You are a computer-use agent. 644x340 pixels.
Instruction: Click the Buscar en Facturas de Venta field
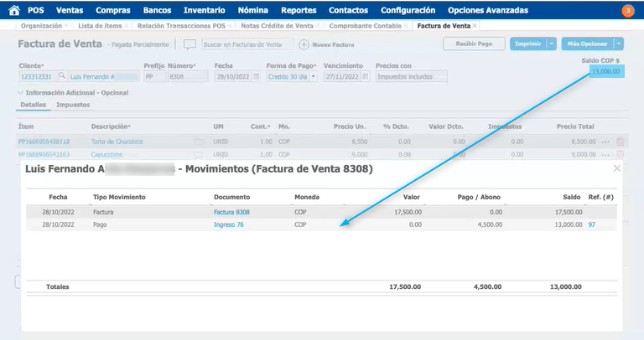tap(247, 44)
